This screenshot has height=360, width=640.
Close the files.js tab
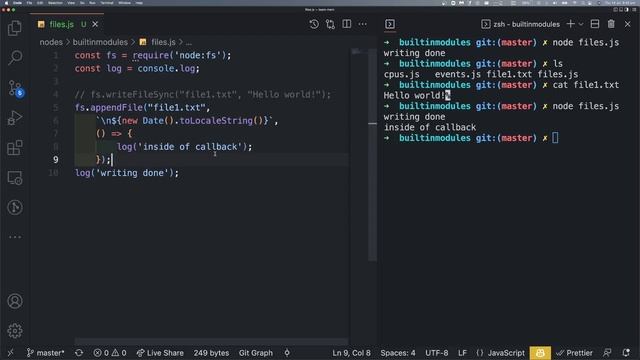[95, 24]
